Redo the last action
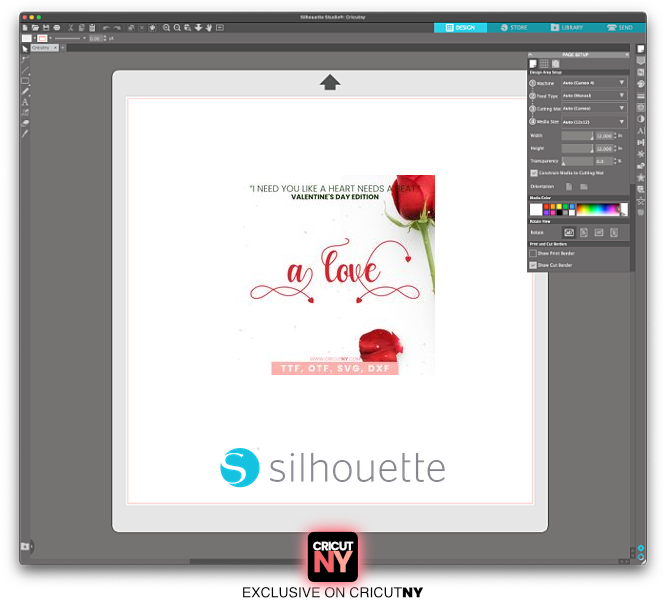Screen dimensions: 665x604 (x=117, y=28)
